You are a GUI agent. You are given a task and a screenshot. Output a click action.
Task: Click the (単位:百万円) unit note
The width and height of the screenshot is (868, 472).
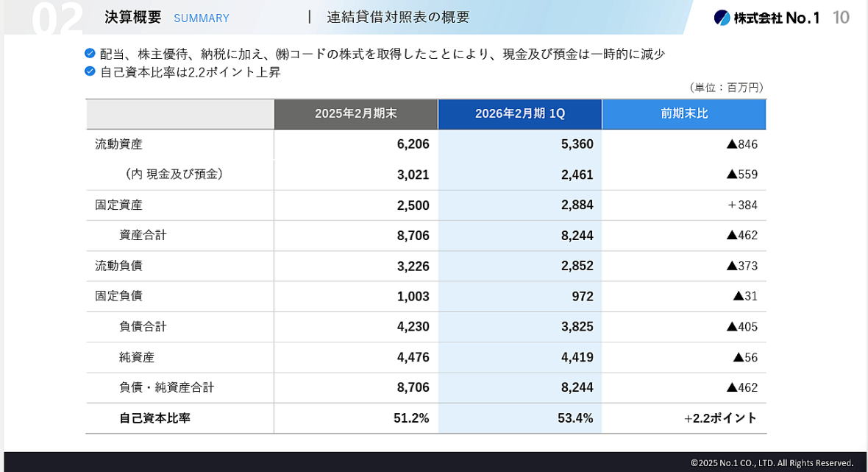coord(726,88)
